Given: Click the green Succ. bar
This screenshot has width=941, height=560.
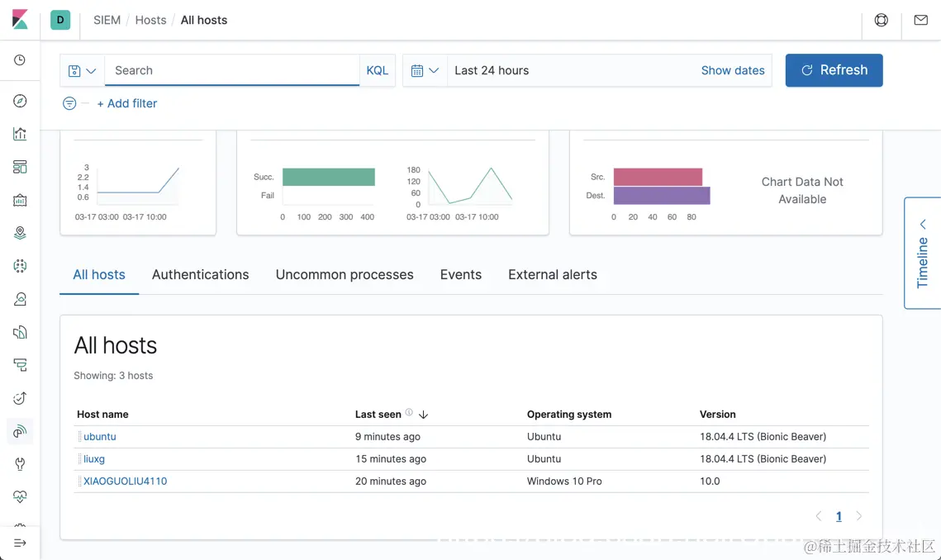Looking at the screenshot, I should (x=329, y=177).
